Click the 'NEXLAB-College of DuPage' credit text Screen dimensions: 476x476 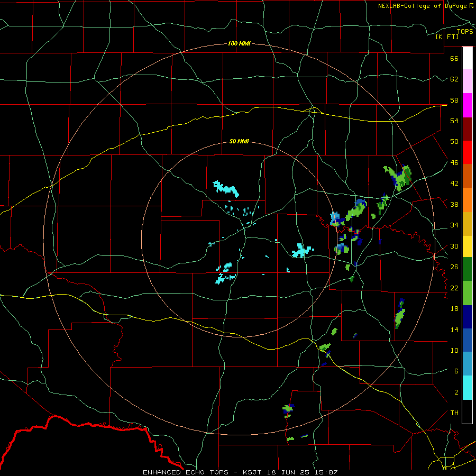tap(423, 6)
